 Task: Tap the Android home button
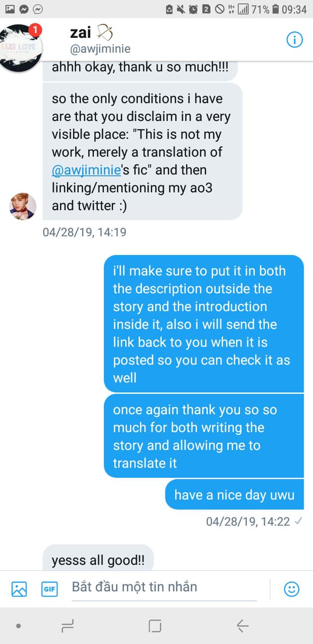[x=155, y=626]
